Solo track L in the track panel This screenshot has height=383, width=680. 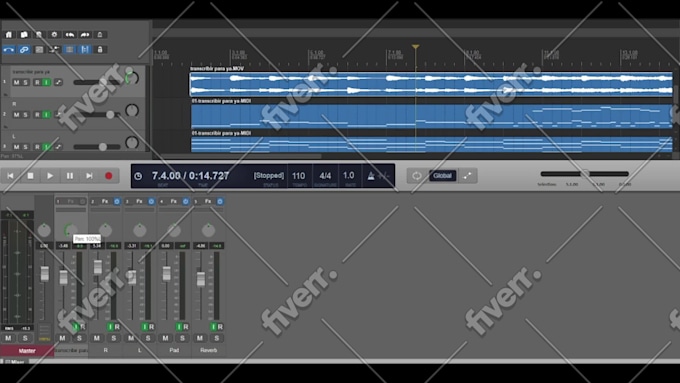(26, 147)
